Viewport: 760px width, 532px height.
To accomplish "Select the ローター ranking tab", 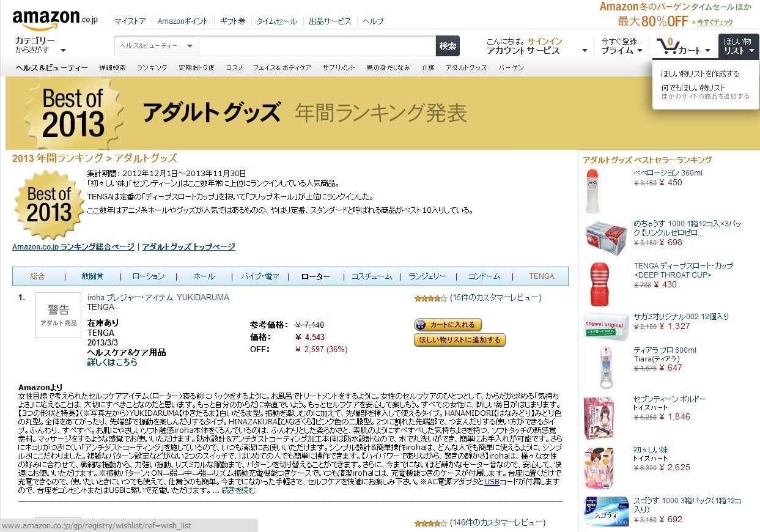I will click(315, 276).
